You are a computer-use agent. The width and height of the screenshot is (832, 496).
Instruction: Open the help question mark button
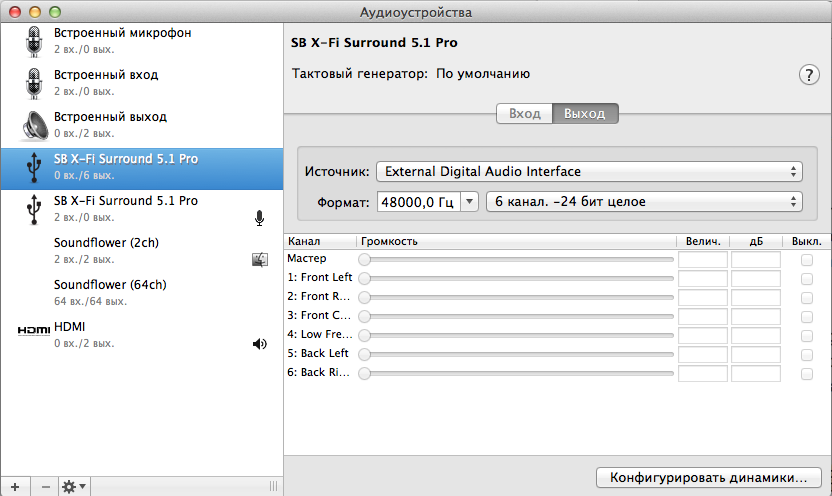pyautogui.click(x=808, y=76)
